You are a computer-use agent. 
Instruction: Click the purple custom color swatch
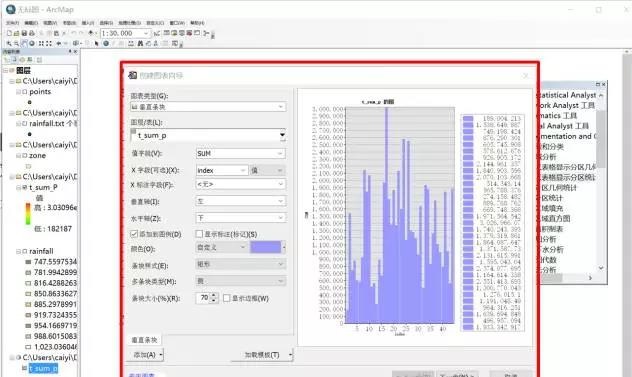point(266,247)
